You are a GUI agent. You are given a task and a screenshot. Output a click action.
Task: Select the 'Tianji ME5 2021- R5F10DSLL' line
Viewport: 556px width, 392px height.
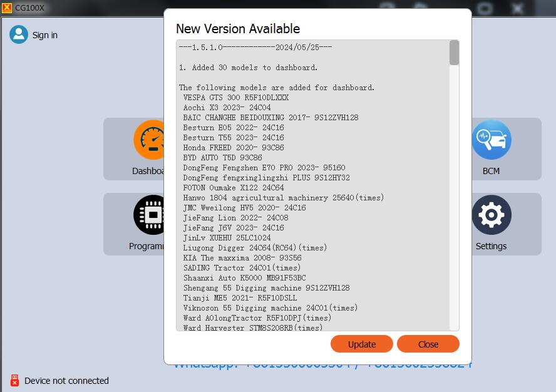coord(240,297)
